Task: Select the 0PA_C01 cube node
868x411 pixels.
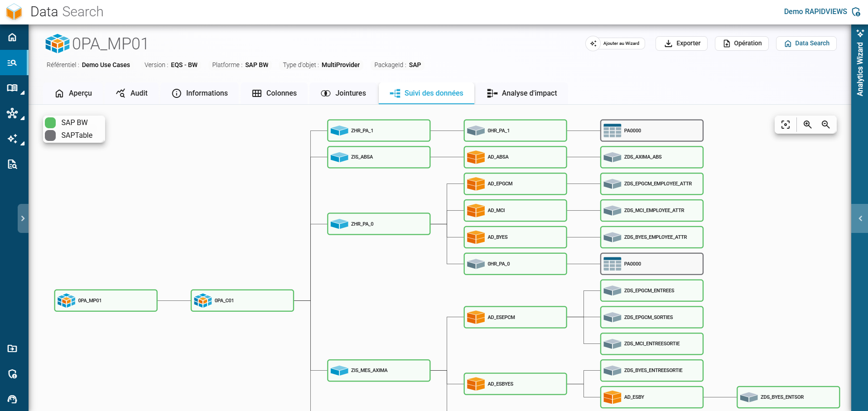Action: pos(242,300)
